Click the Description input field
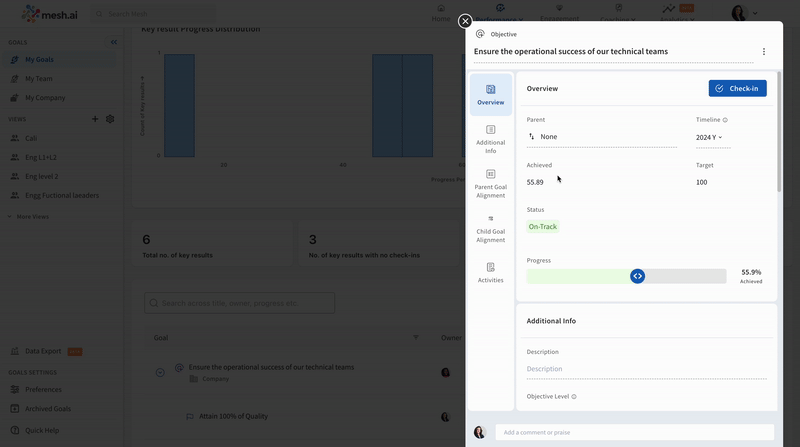 pos(646,369)
